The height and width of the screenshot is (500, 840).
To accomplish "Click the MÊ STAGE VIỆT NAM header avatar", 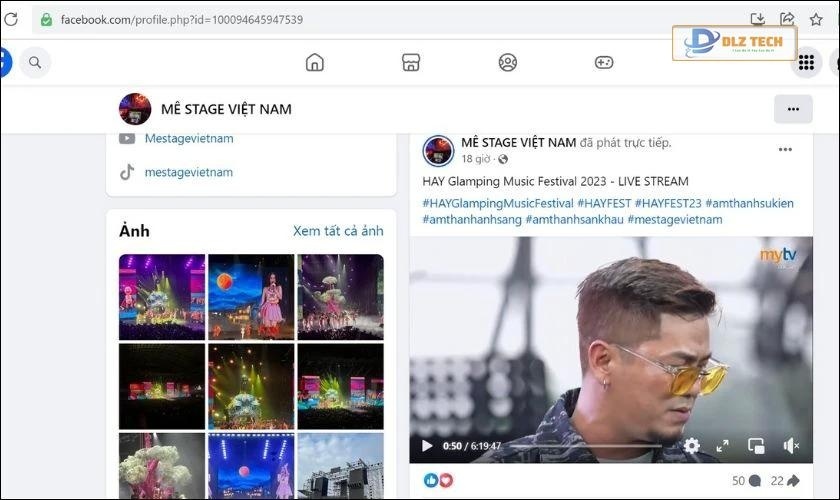I will 134,109.
